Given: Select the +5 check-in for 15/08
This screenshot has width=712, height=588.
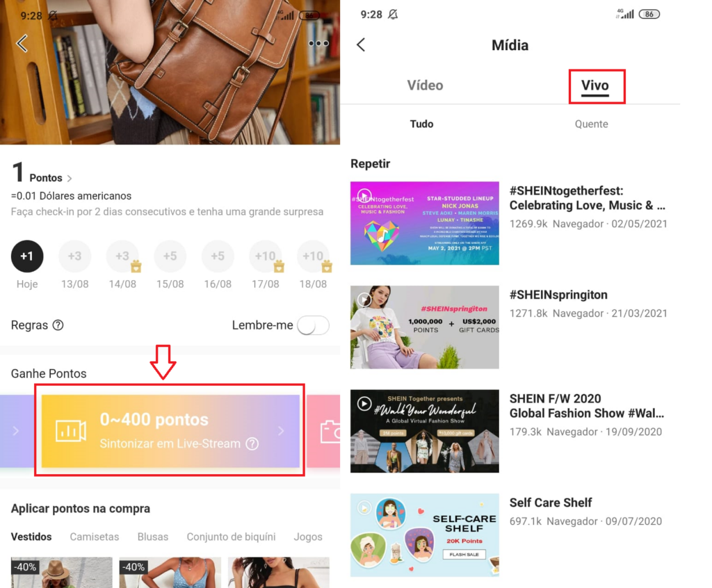Looking at the screenshot, I should (170, 256).
